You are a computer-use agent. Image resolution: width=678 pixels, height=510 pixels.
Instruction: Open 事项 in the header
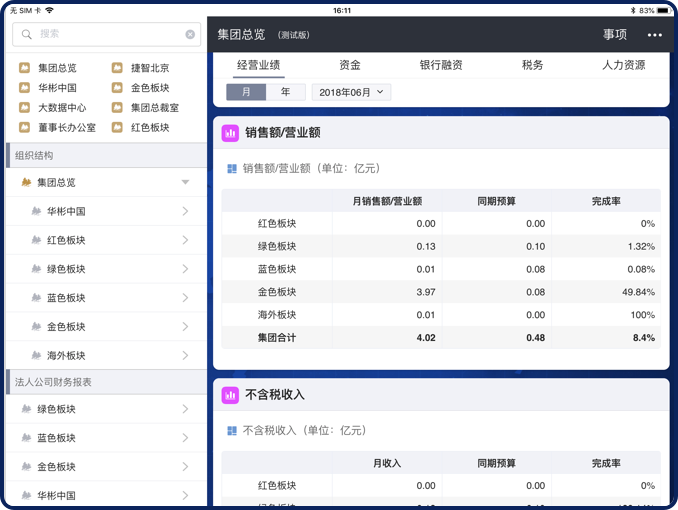tap(615, 35)
